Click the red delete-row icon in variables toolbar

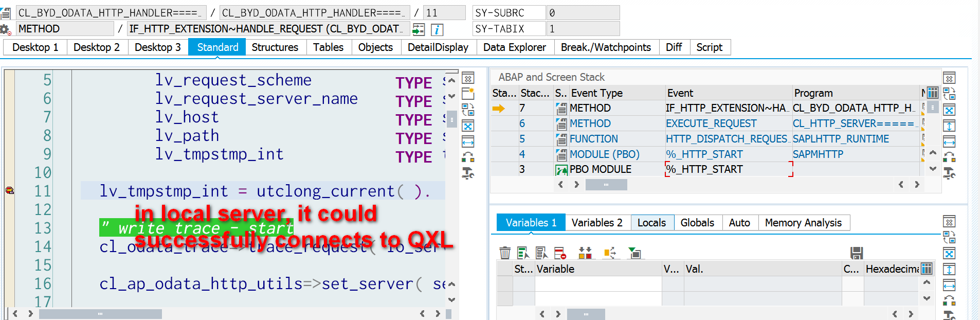tap(560, 253)
